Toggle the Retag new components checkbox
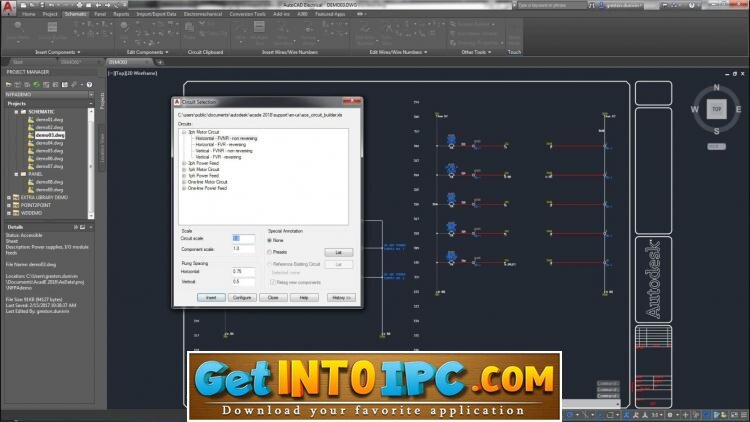The width and height of the screenshot is (750, 422). pyautogui.click(x=273, y=282)
